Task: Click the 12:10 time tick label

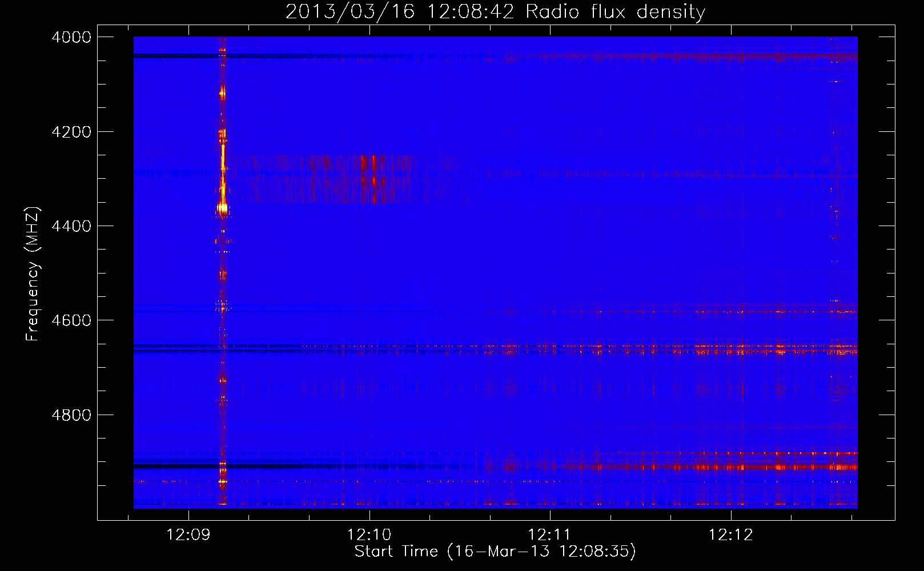Action: click(x=369, y=535)
